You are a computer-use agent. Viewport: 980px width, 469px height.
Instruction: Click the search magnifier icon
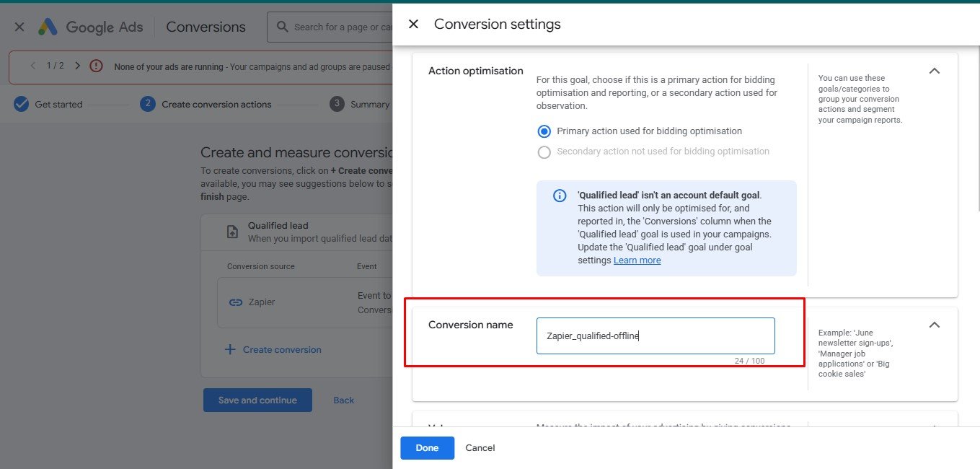pyautogui.click(x=281, y=27)
